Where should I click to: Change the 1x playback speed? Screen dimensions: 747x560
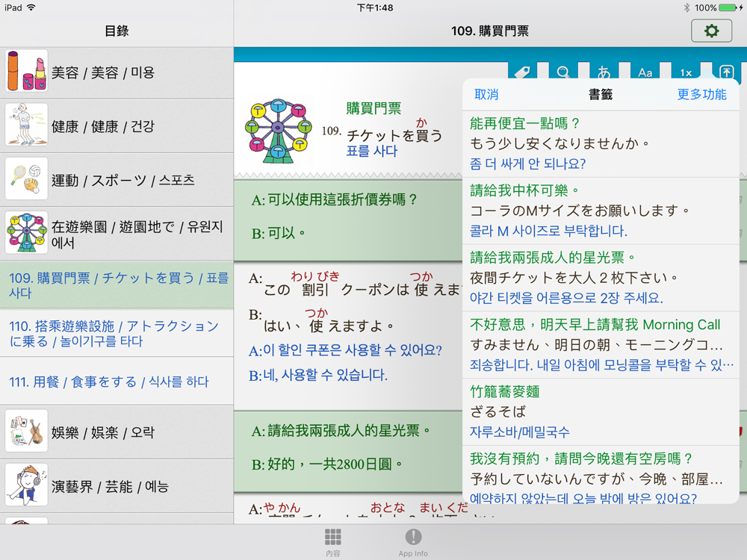click(686, 72)
